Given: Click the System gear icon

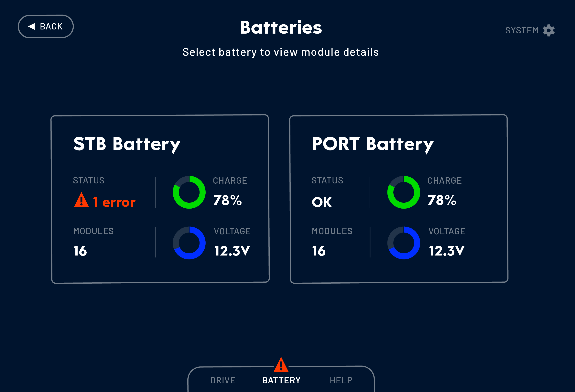Looking at the screenshot, I should click(548, 30).
